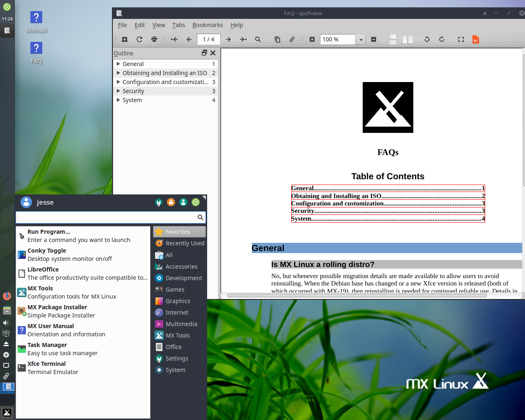
Task: Toggle two pages layout mode
Action: (x=408, y=39)
